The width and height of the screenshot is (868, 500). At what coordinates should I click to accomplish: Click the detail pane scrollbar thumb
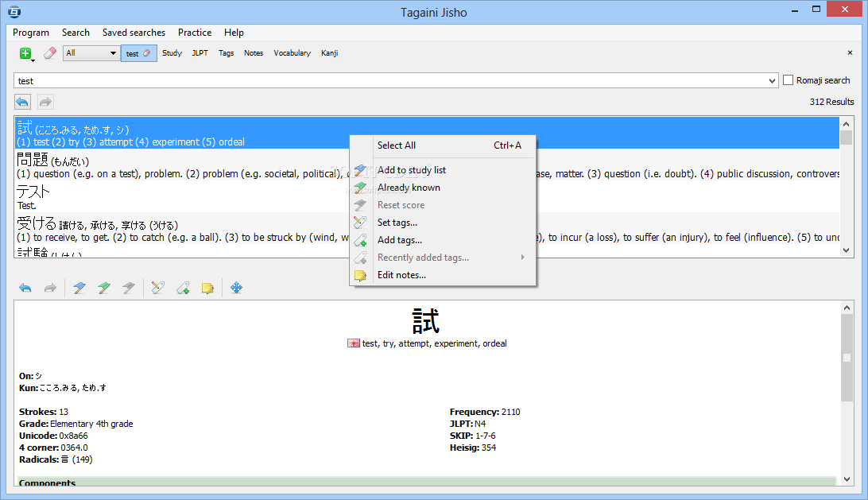point(847,358)
